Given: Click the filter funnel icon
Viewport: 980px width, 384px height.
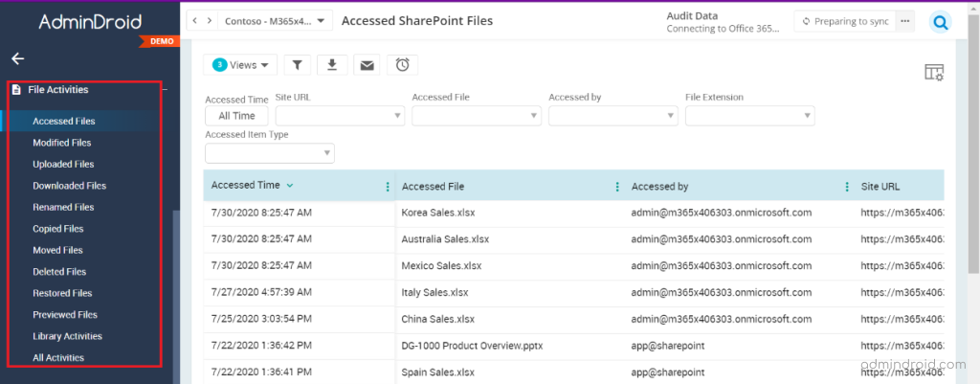Looking at the screenshot, I should (x=298, y=64).
